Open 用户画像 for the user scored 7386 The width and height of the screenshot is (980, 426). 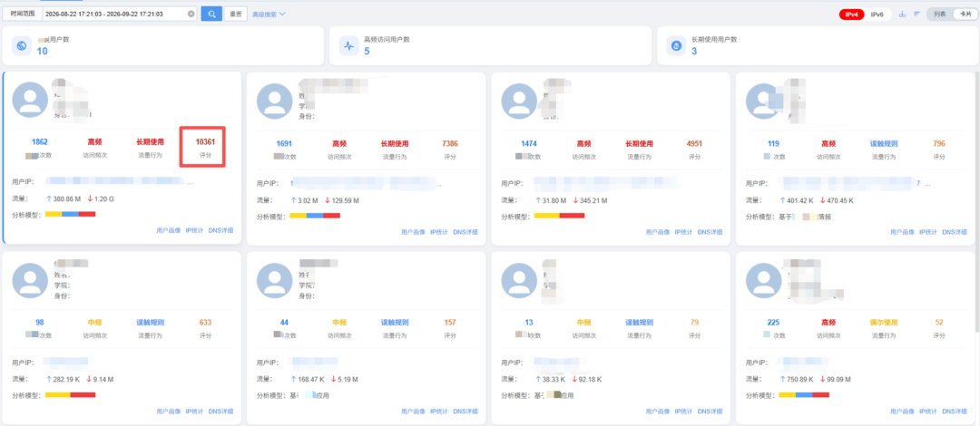[x=413, y=232]
